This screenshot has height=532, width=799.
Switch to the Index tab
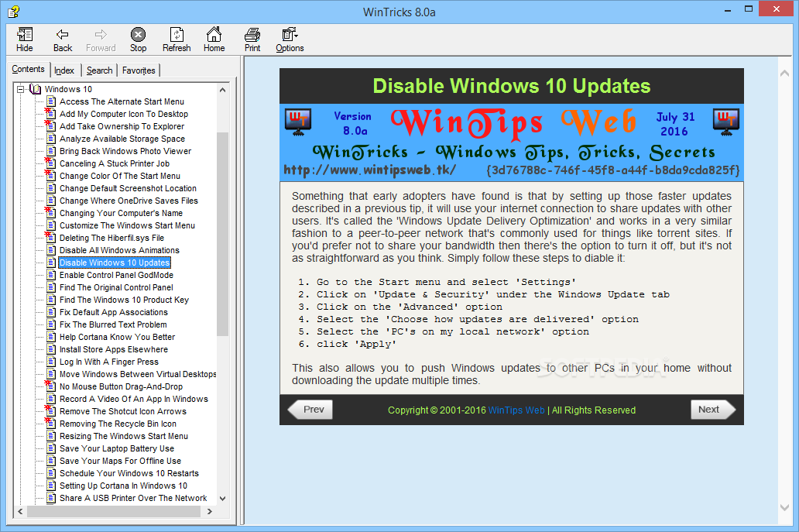[64, 70]
